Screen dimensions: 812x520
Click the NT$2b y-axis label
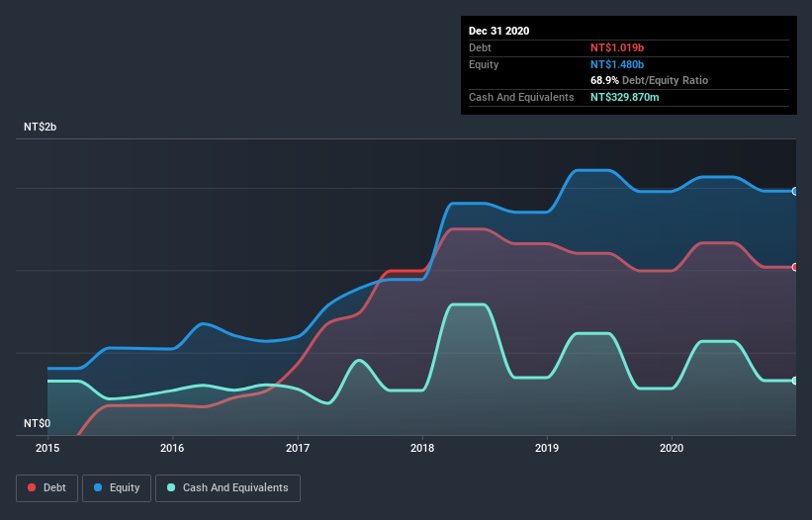[x=40, y=127]
